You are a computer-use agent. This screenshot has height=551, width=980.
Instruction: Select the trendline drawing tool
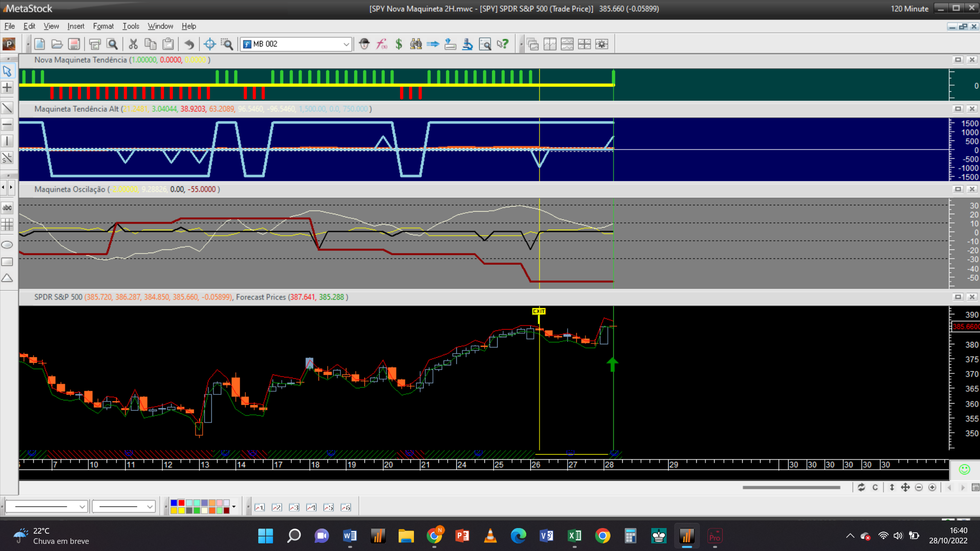(7, 108)
